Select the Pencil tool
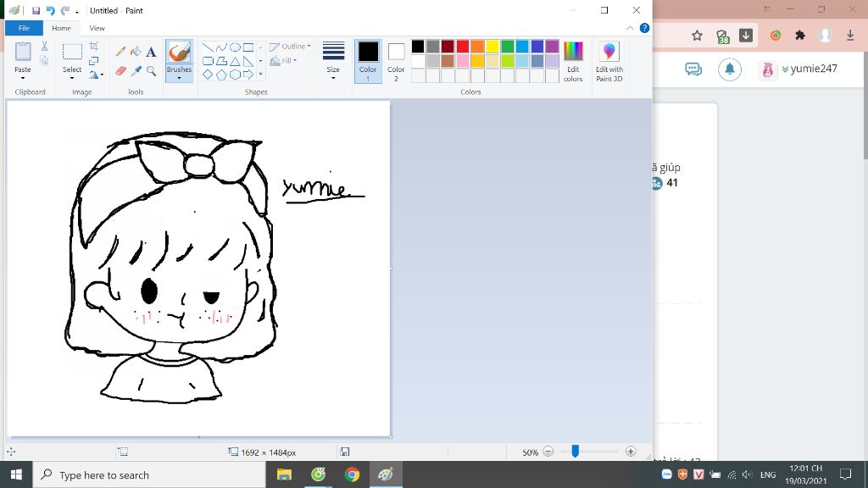Viewport: 868px width, 488px height. tap(120, 52)
